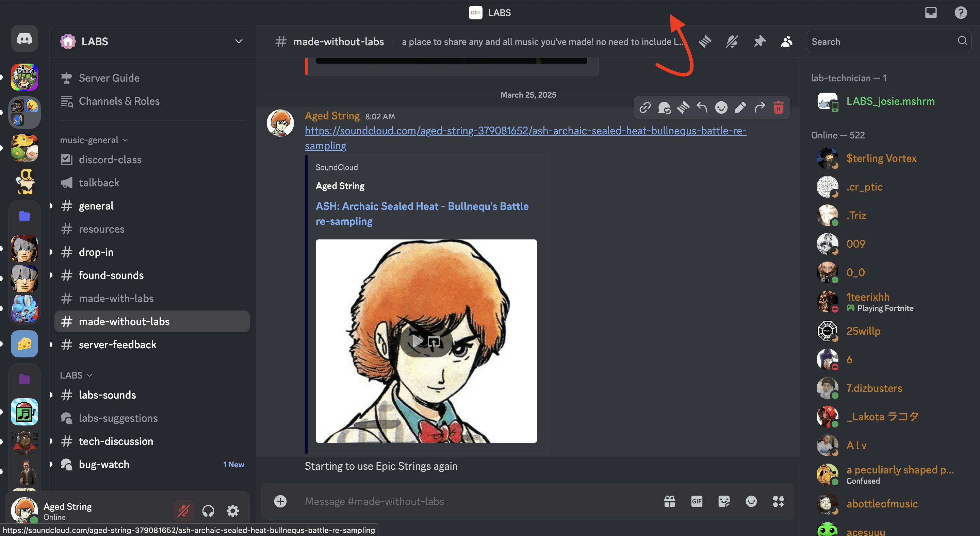Open Server Guide

[152, 78]
